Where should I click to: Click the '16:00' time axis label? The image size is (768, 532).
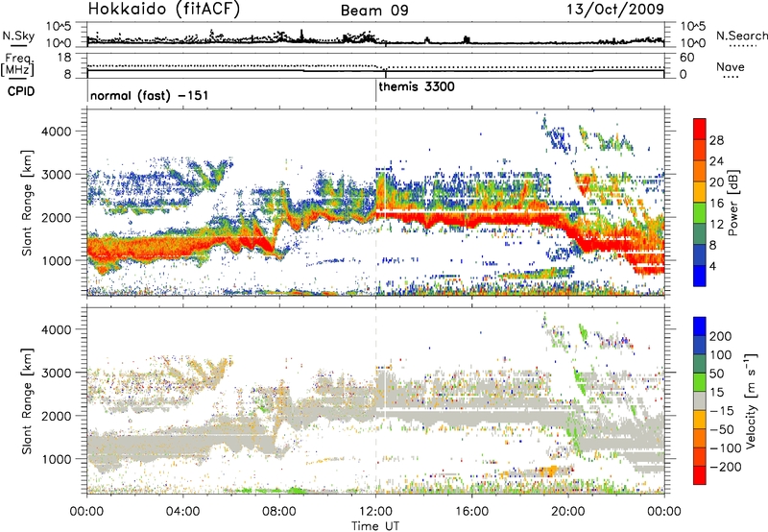(x=471, y=512)
